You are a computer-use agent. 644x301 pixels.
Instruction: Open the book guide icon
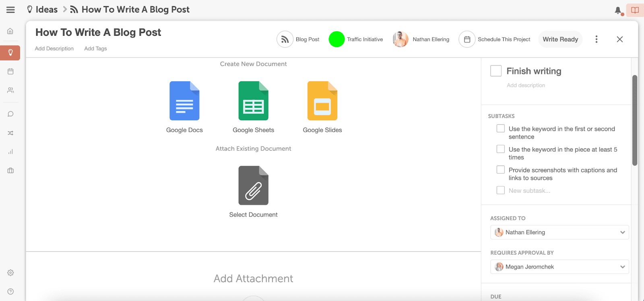635,10
